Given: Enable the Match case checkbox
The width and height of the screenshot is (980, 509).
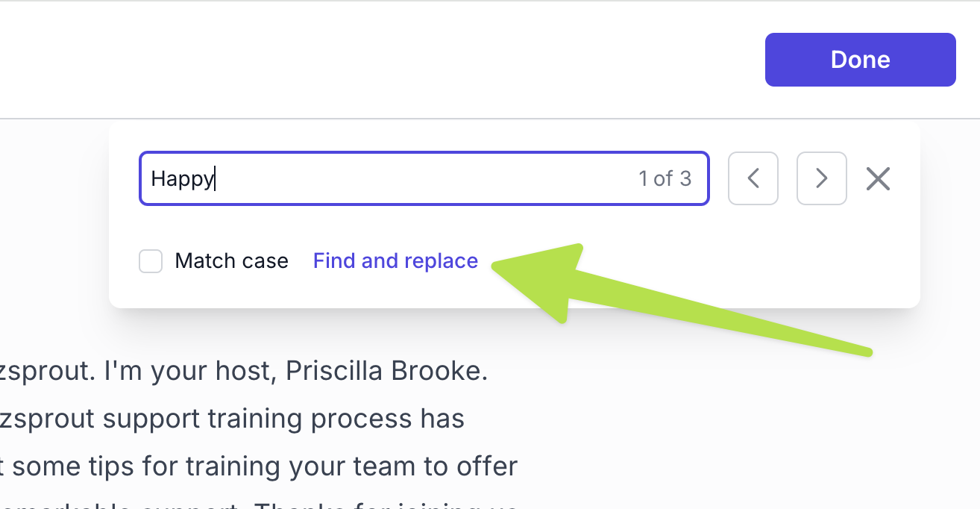Looking at the screenshot, I should (151, 261).
